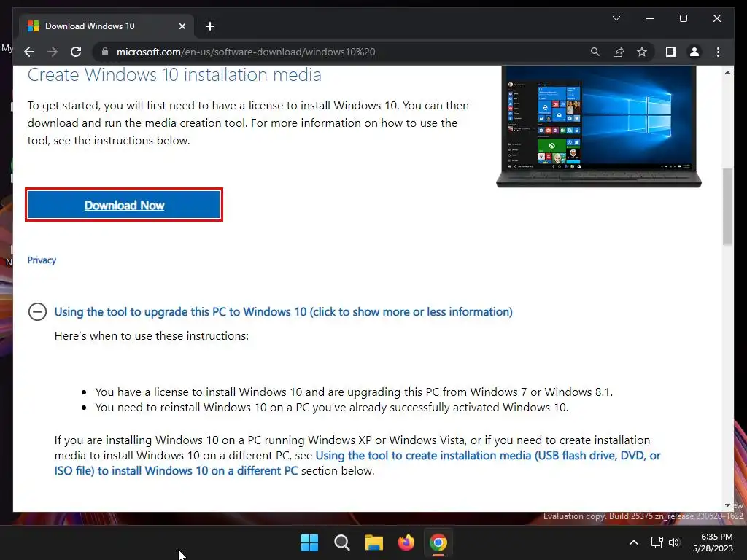Bookmark this page with the star icon

(642, 52)
